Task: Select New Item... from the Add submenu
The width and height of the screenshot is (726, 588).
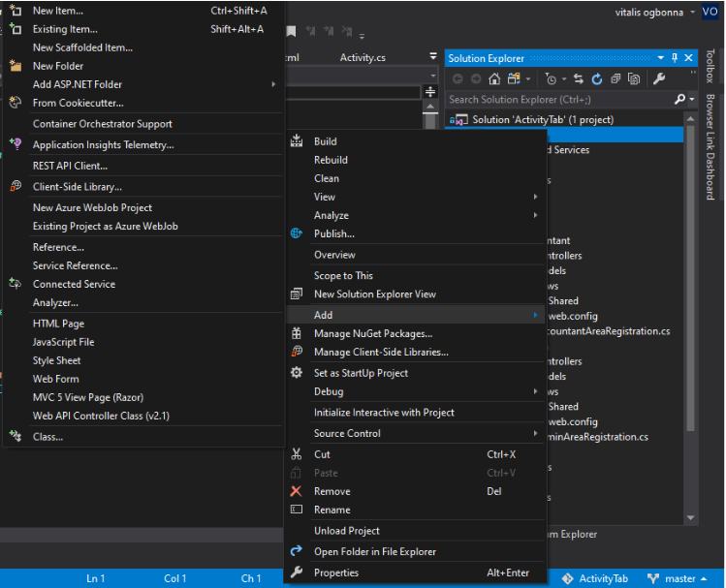Action: click(x=143, y=11)
